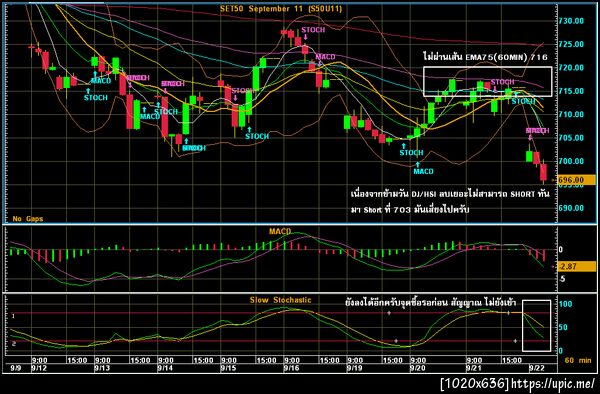Click the level 1 marker on upper stochastic line

(x=13, y=316)
